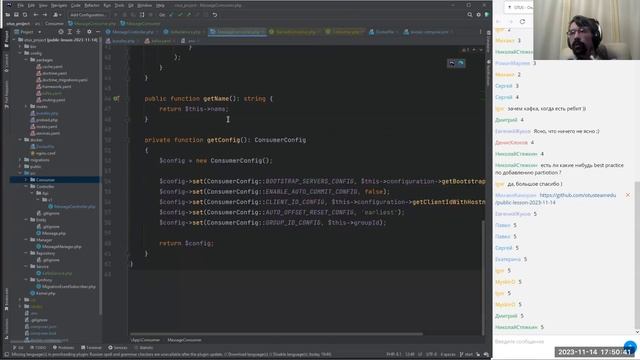Open Search Everywhere magnifier icon
The height and width of the screenshot is (360, 640).
click(470, 15)
